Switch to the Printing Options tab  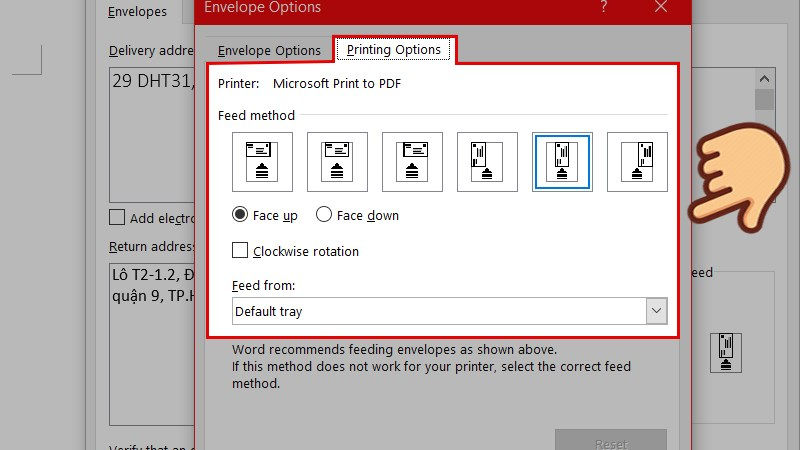click(x=393, y=49)
